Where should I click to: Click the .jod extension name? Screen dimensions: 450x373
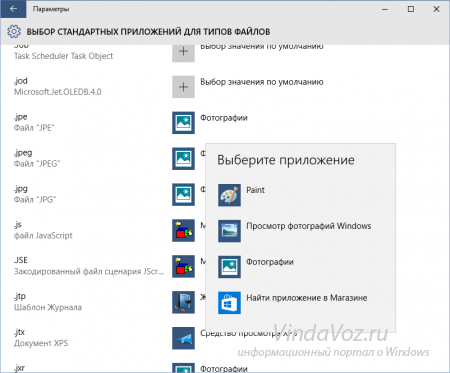coord(21,81)
